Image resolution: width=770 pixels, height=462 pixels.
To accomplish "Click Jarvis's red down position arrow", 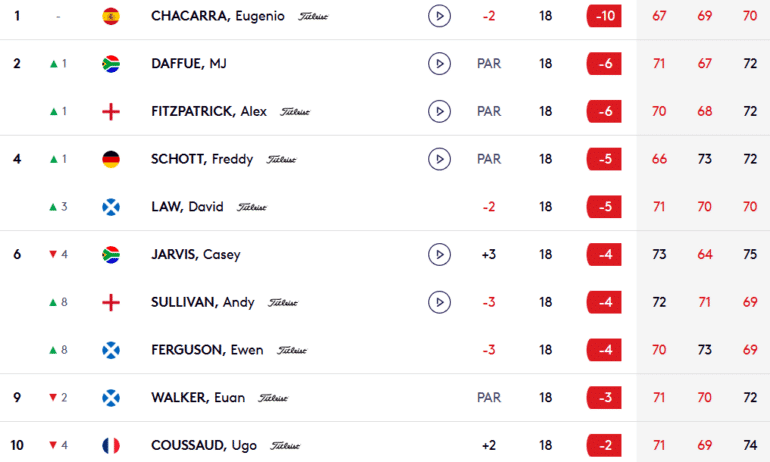I will tap(53, 255).
